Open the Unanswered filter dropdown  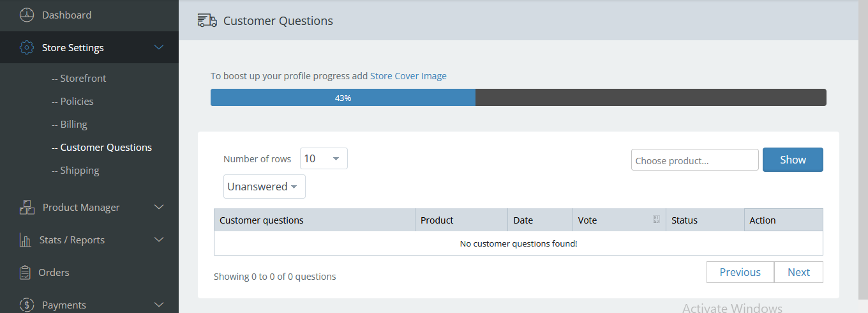[264, 187]
